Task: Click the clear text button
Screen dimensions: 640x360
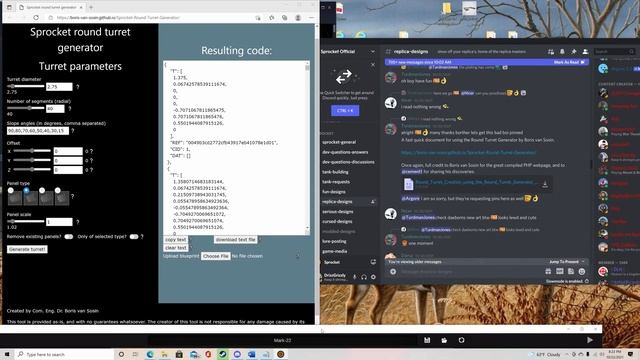Action: tap(176, 248)
